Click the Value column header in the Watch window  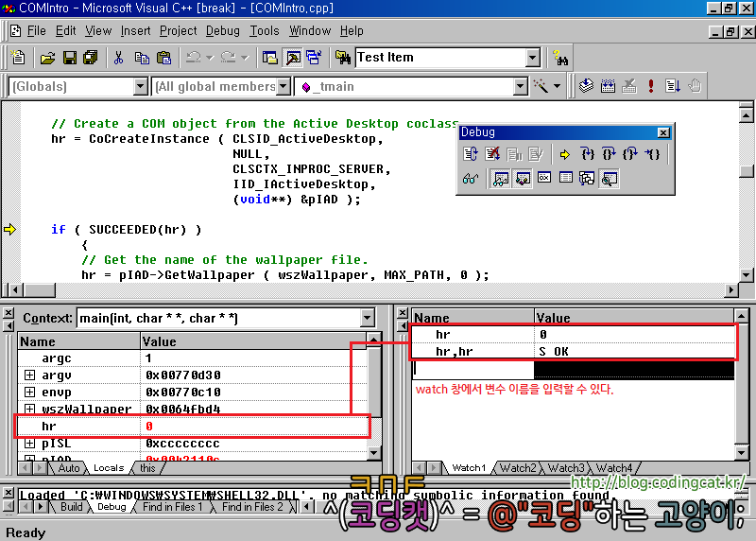pyautogui.click(x=633, y=318)
